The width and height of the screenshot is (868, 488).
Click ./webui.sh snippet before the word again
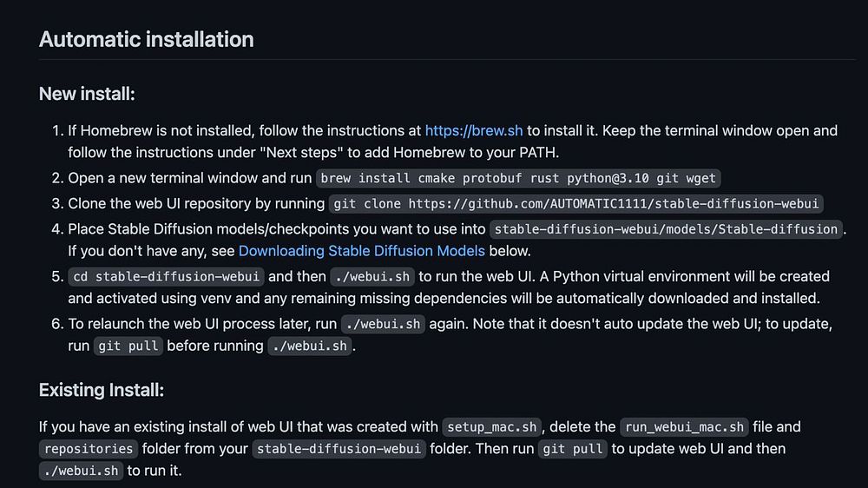tap(383, 324)
